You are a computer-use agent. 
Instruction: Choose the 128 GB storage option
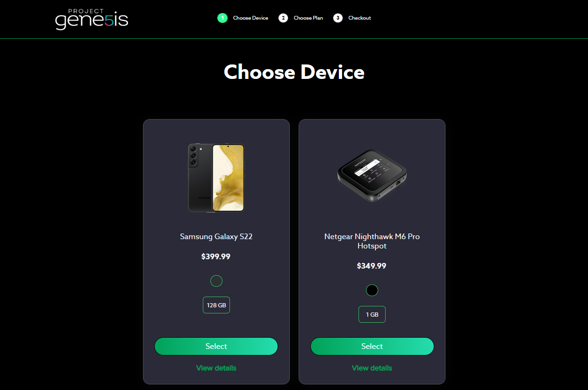pos(216,305)
